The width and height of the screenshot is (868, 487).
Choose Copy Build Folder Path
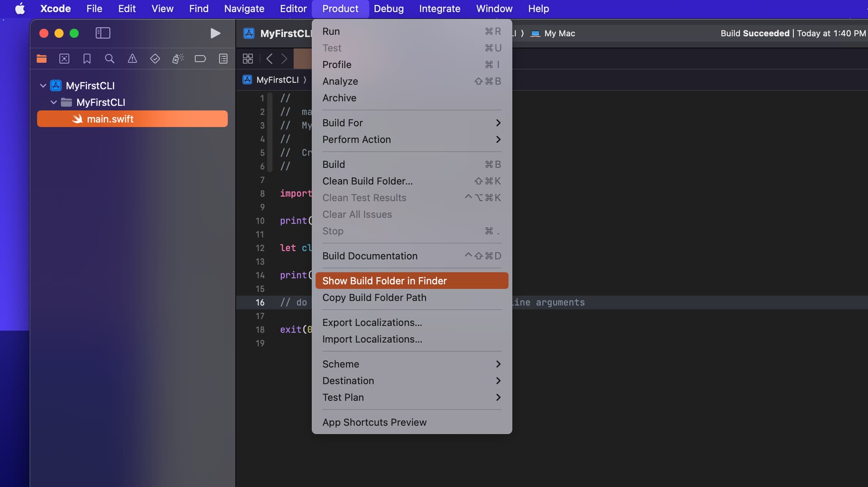point(412,298)
